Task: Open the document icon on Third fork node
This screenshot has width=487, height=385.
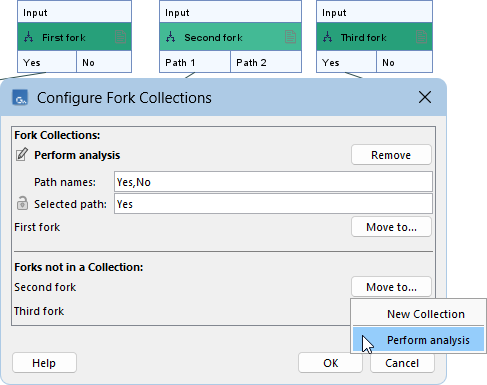Action: click(421, 37)
